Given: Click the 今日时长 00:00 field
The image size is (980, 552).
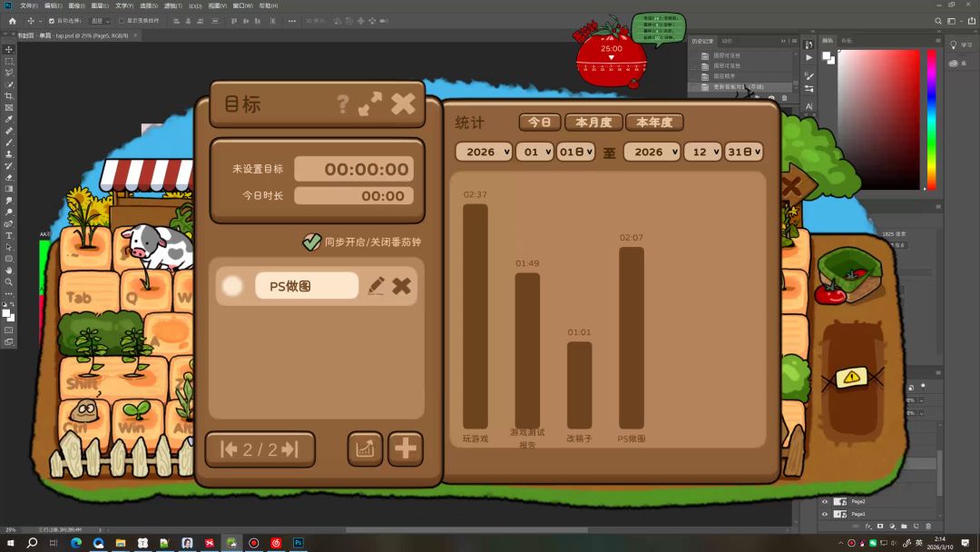Looking at the screenshot, I should pyautogui.click(x=354, y=196).
